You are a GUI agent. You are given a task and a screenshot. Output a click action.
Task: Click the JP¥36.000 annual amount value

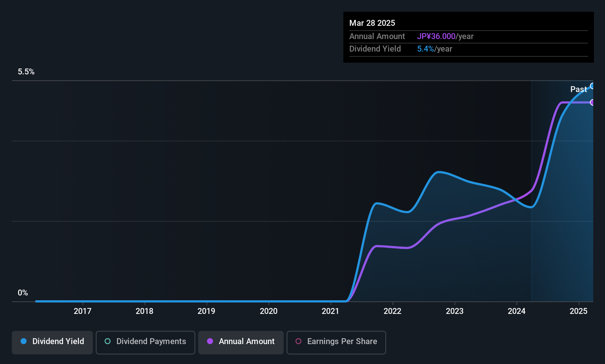coord(436,36)
